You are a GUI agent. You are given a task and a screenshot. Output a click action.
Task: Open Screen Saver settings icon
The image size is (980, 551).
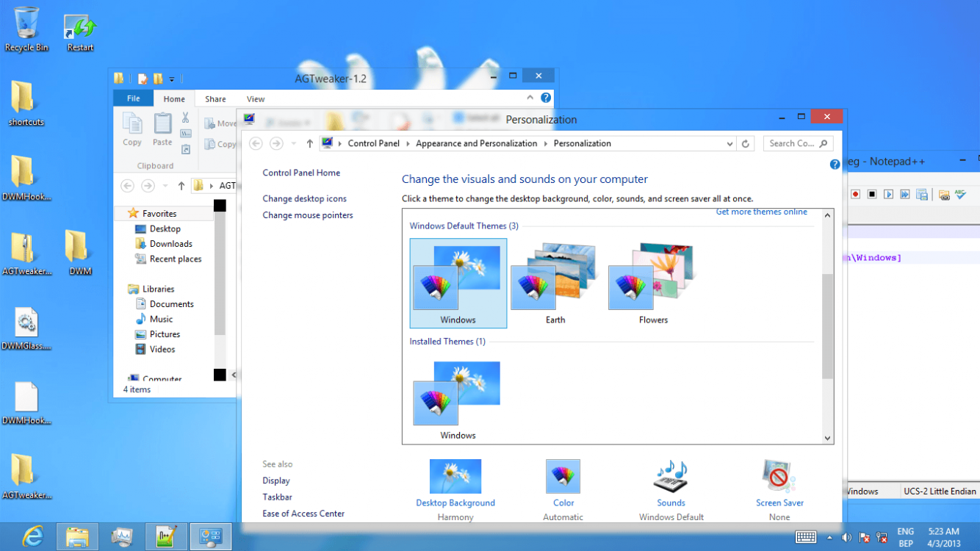click(x=779, y=476)
